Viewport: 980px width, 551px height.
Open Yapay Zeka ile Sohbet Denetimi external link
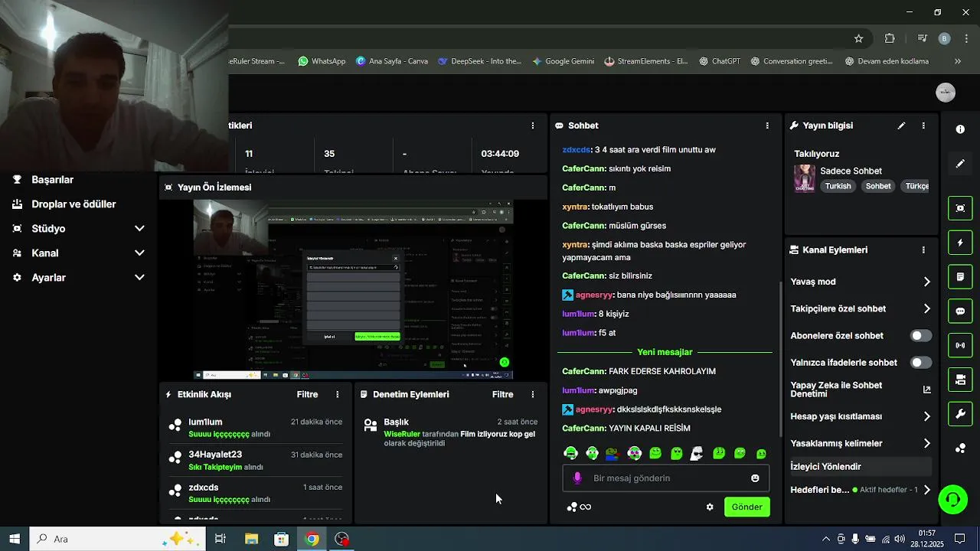pos(926,390)
